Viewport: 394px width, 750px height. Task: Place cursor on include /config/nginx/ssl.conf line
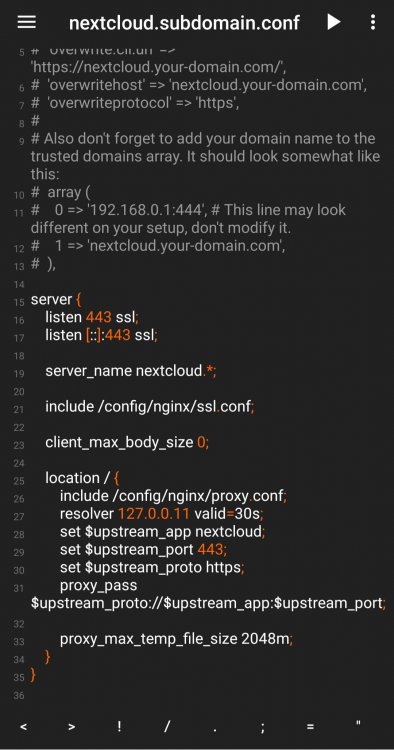pos(150,407)
